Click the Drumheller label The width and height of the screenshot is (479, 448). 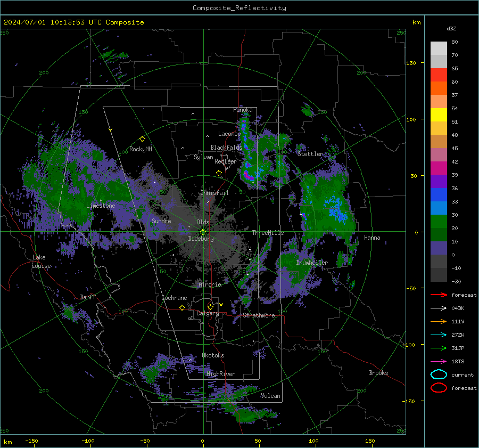coord(312,263)
